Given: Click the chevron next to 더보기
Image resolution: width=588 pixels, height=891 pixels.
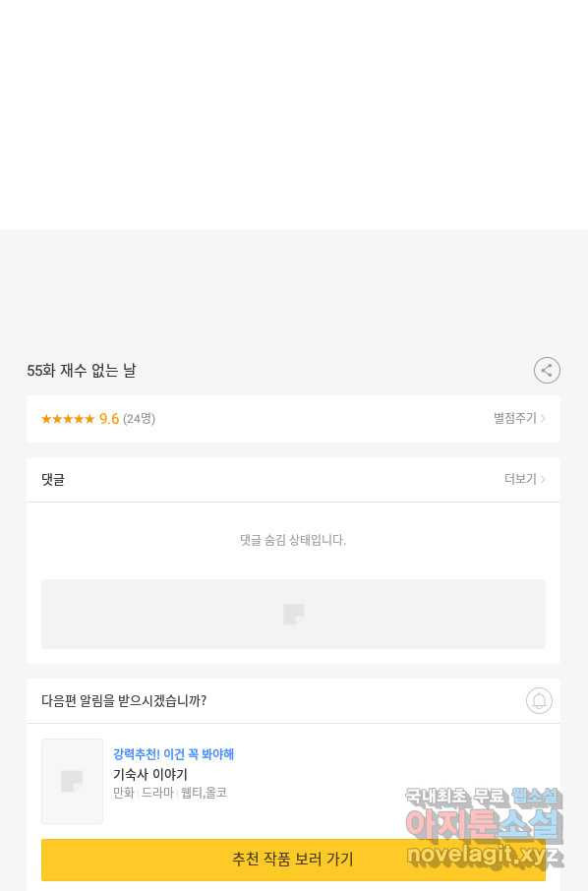Looking at the screenshot, I should pos(543,480).
